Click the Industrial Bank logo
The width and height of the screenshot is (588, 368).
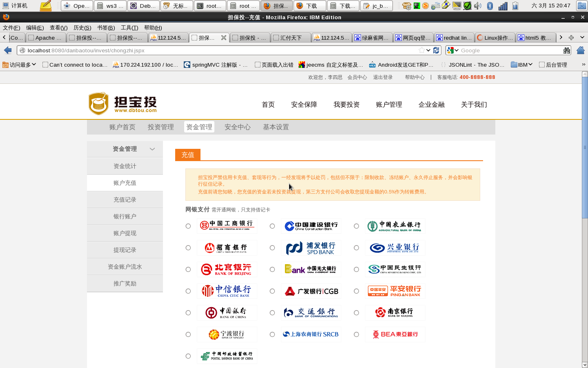tap(395, 248)
